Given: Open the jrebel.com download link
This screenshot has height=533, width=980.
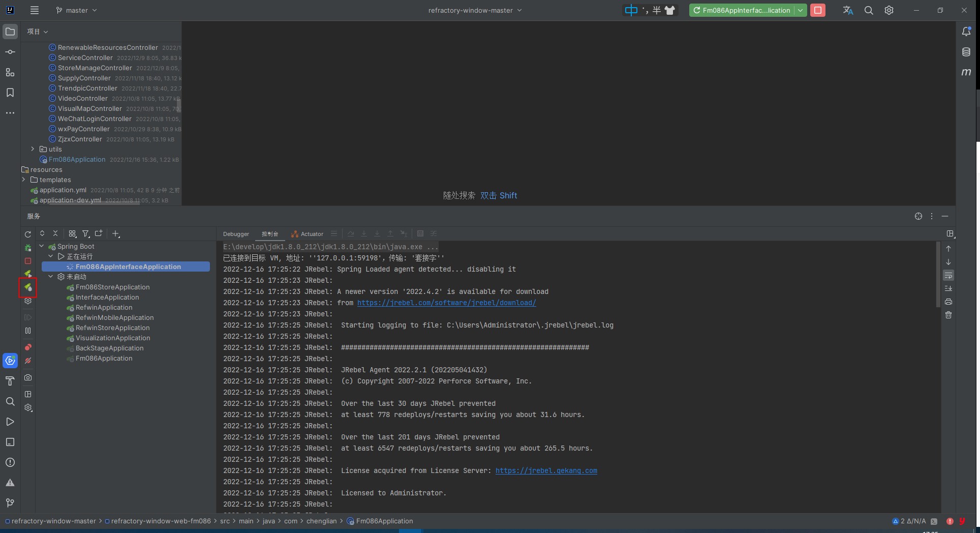Looking at the screenshot, I should point(446,303).
